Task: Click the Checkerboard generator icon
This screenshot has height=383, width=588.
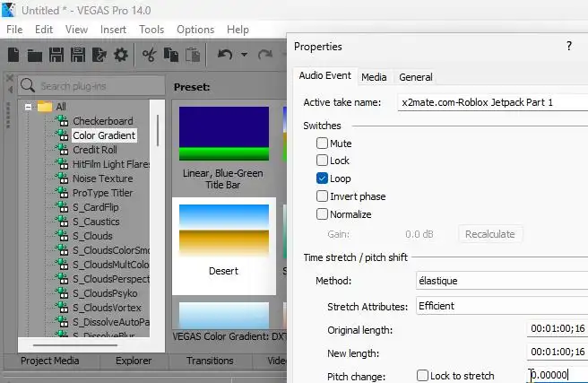Action: tap(62, 121)
